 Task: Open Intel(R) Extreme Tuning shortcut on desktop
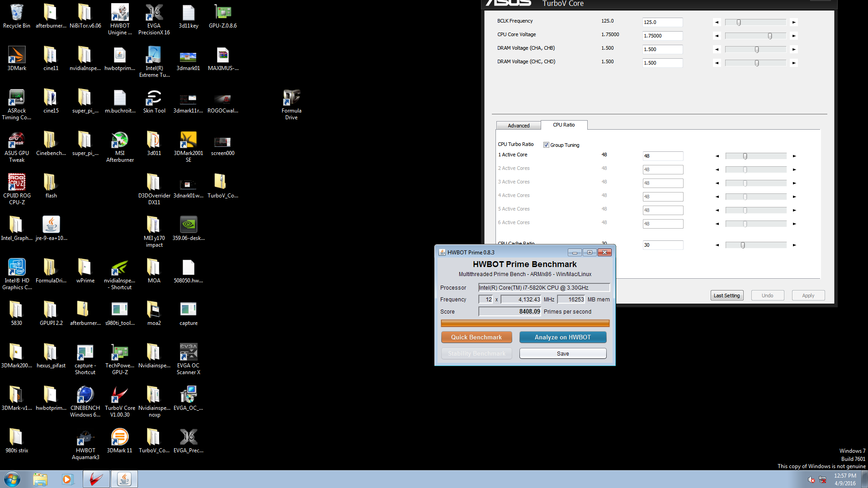(154, 62)
